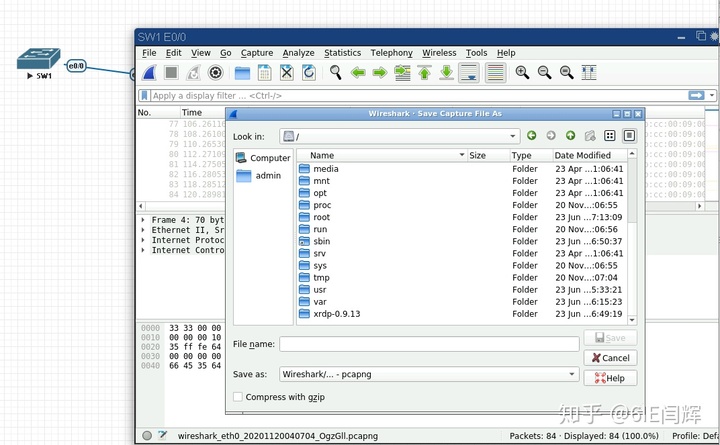Viewport: 720px width, 445px height.
Task: Create new folder in save dialog
Action: pyautogui.click(x=590, y=135)
